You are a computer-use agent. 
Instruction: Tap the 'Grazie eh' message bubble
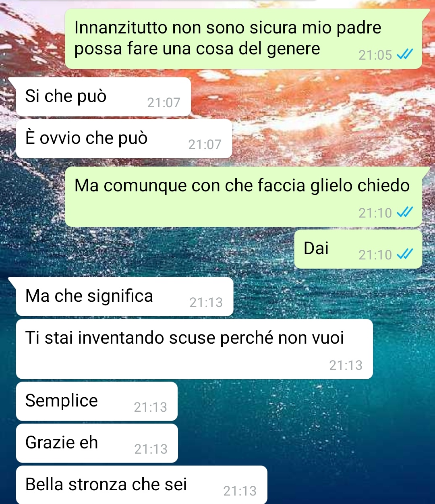97,443
